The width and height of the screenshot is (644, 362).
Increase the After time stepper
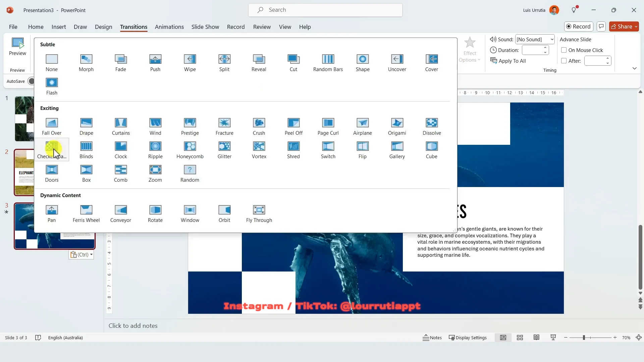(x=607, y=59)
